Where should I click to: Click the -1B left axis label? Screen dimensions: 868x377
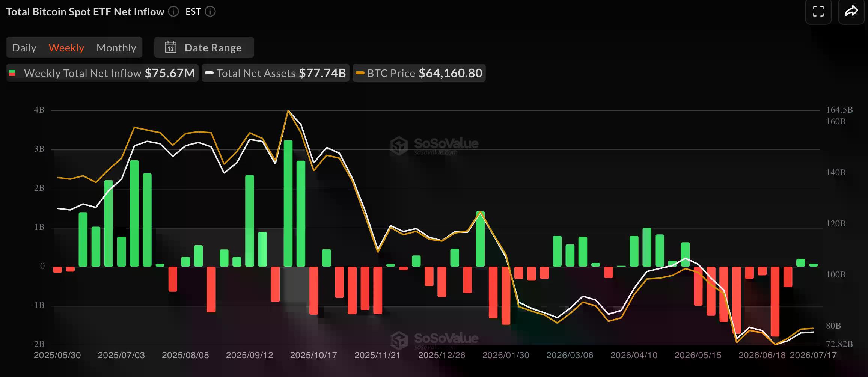coord(38,305)
